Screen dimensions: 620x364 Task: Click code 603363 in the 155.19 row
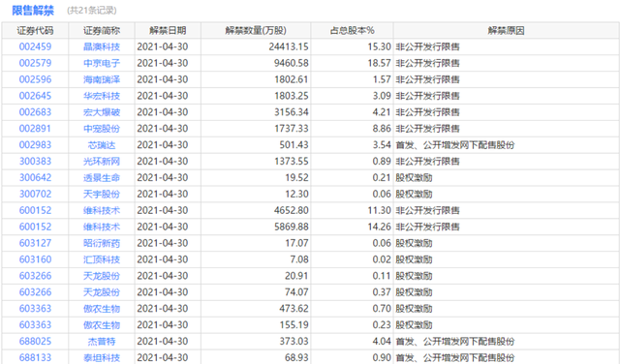pyautogui.click(x=35, y=325)
